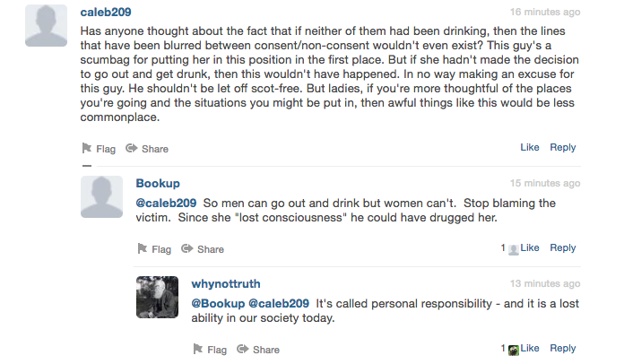Click the flag icon under whynottruth's comment
This screenshot has height=364, width=624.
coord(198,349)
